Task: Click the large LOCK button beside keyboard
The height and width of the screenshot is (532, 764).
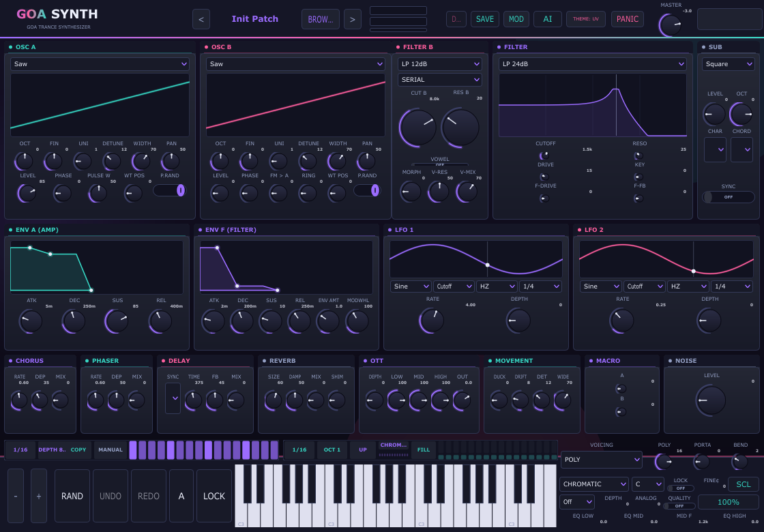Action: point(214,496)
